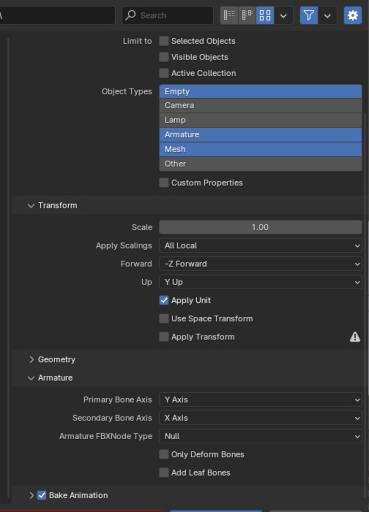Screen dimensions: 369x512
Task: Toggle the file filter funnel icon
Action: [x=309, y=15]
